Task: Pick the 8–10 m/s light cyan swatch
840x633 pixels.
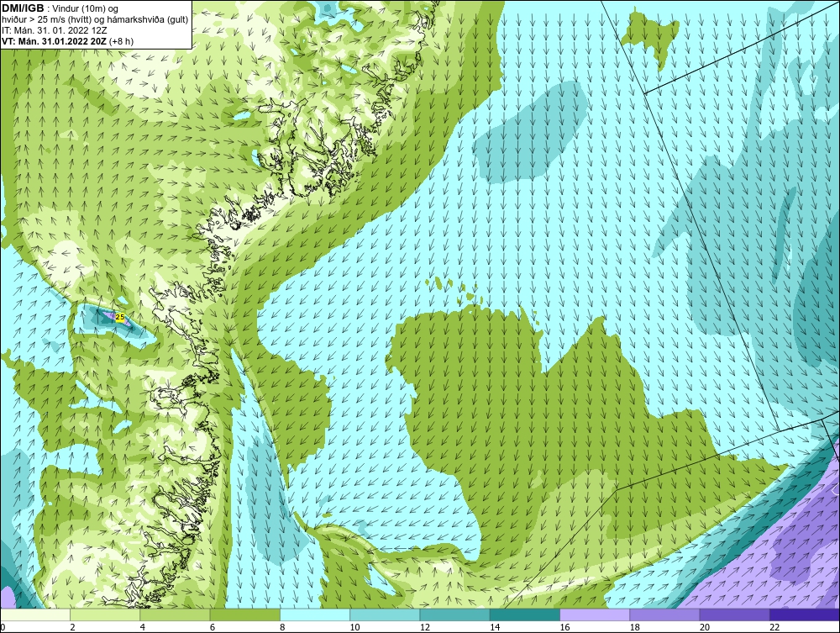Action: (315, 615)
